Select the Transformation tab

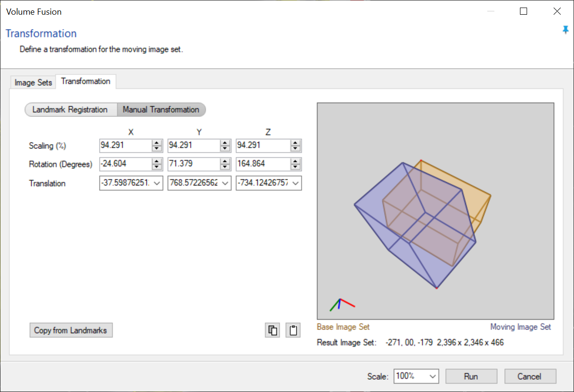[x=86, y=81]
